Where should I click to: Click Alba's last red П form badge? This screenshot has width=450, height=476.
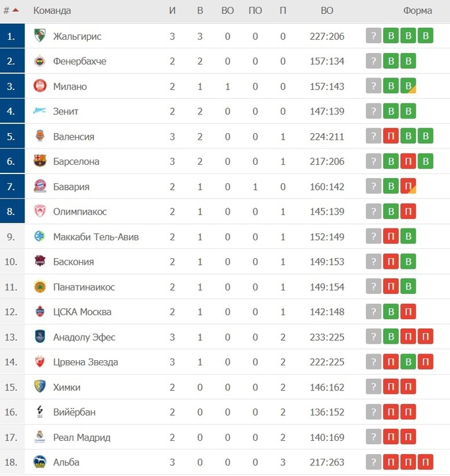coord(426,462)
